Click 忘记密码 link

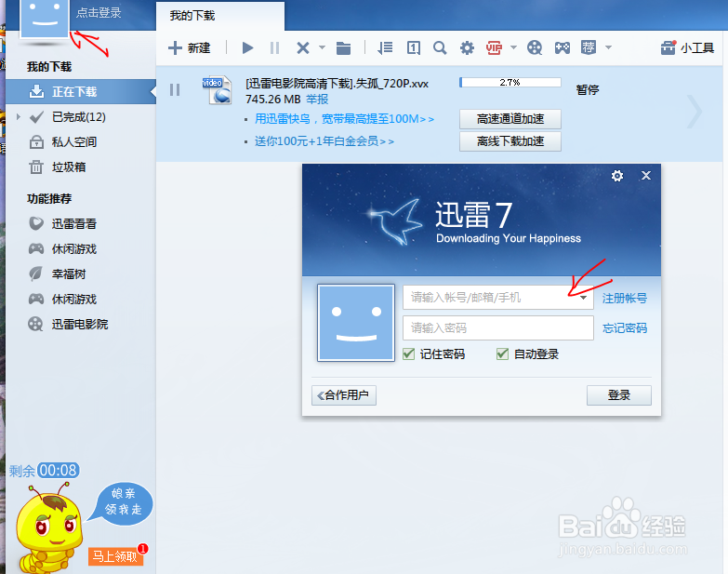pyautogui.click(x=625, y=328)
